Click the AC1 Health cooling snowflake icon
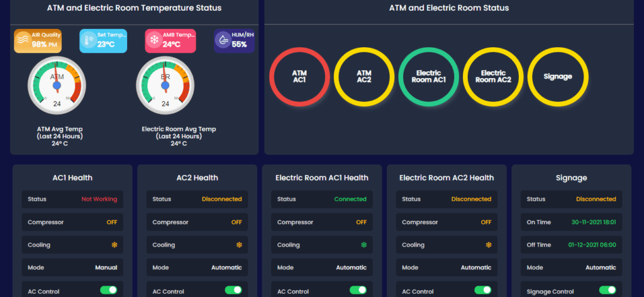 point(113,245)
